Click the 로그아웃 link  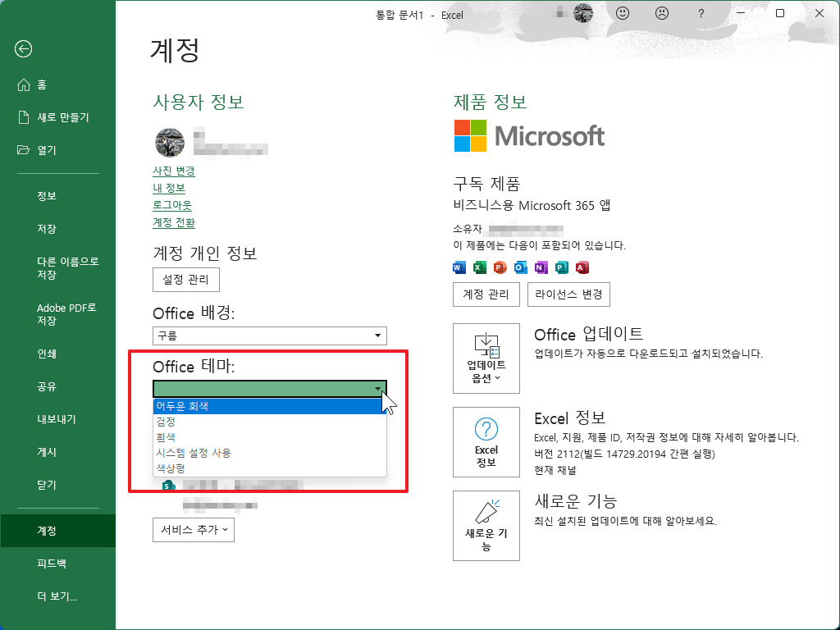click(x=172, y=205)
